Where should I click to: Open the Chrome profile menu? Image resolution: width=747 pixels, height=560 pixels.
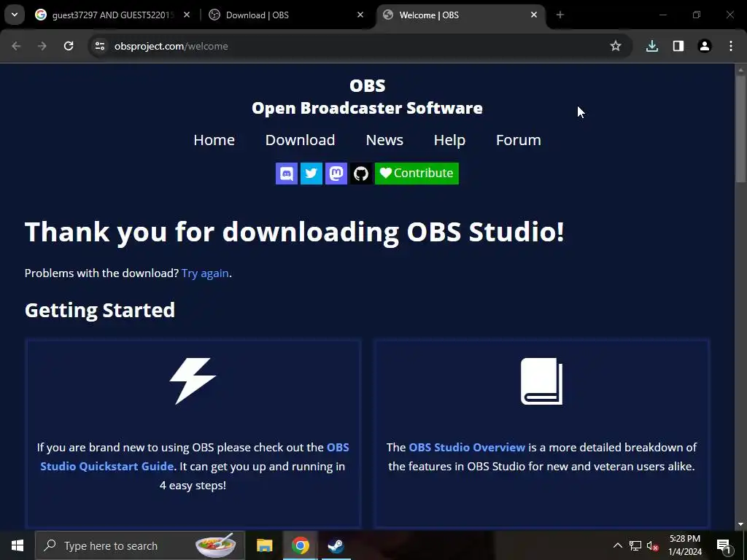[x=705, y=46]
